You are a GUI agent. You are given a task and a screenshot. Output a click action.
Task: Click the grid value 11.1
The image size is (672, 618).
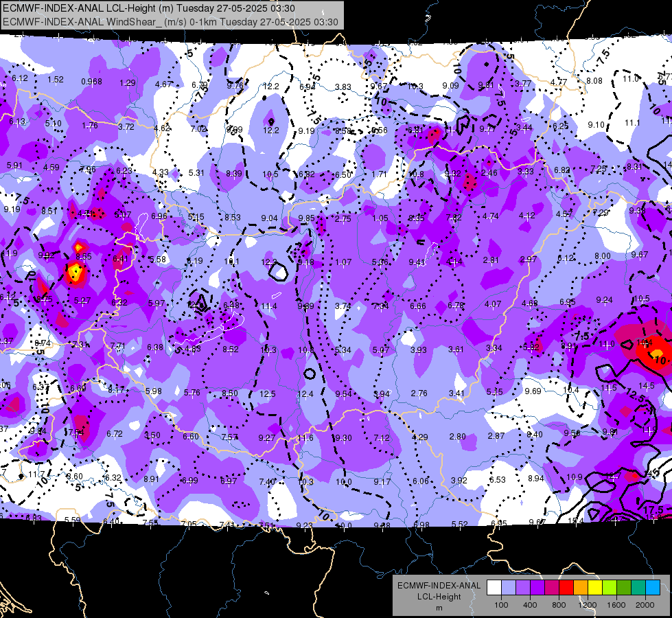[632, 123]
